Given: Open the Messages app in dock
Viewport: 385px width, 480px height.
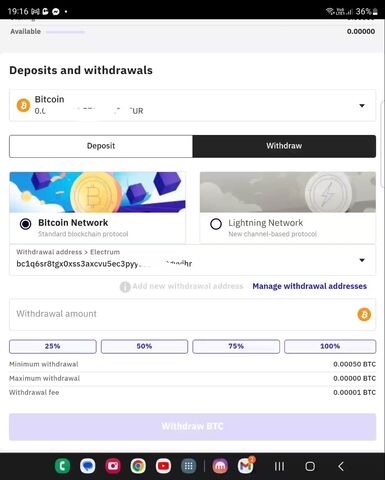Looking at the screenshot, I should tap(88, 466).
